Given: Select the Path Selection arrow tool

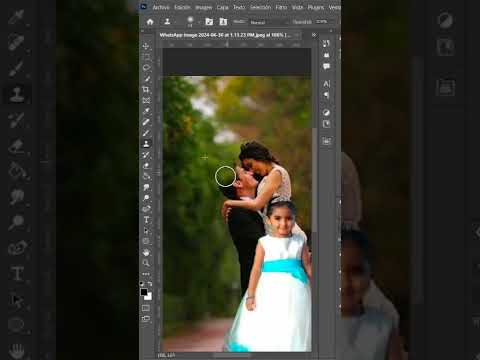Looking at the screenshot, I should [146, 231].
